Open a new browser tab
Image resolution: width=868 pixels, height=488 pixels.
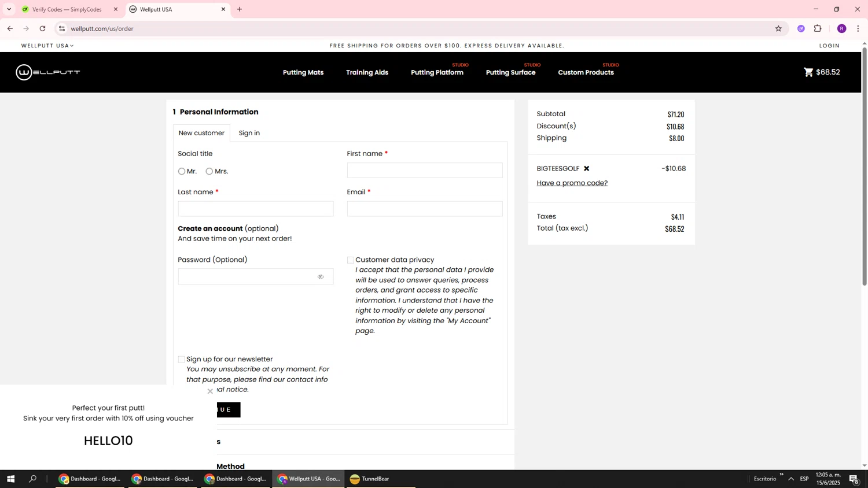pyautogui.click(x=240, y=9)
